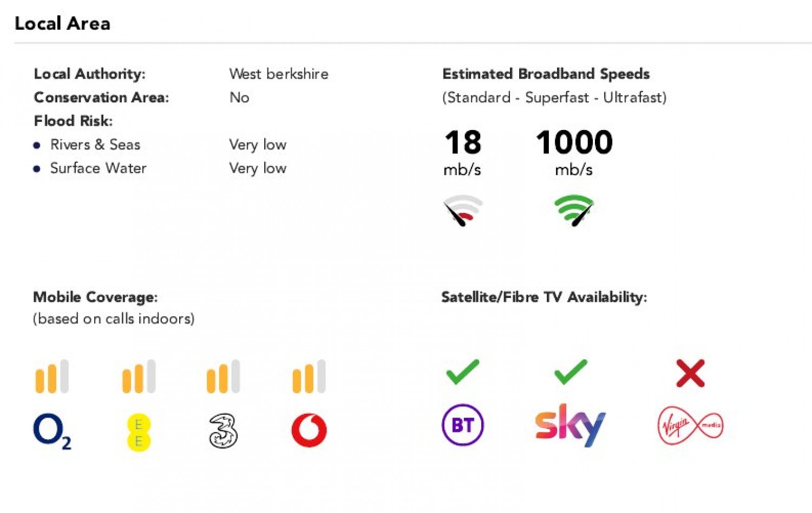This screenshot has height=513, width=812.
Task: Click the signal bars above Vodafone
Action: [309, 376]
